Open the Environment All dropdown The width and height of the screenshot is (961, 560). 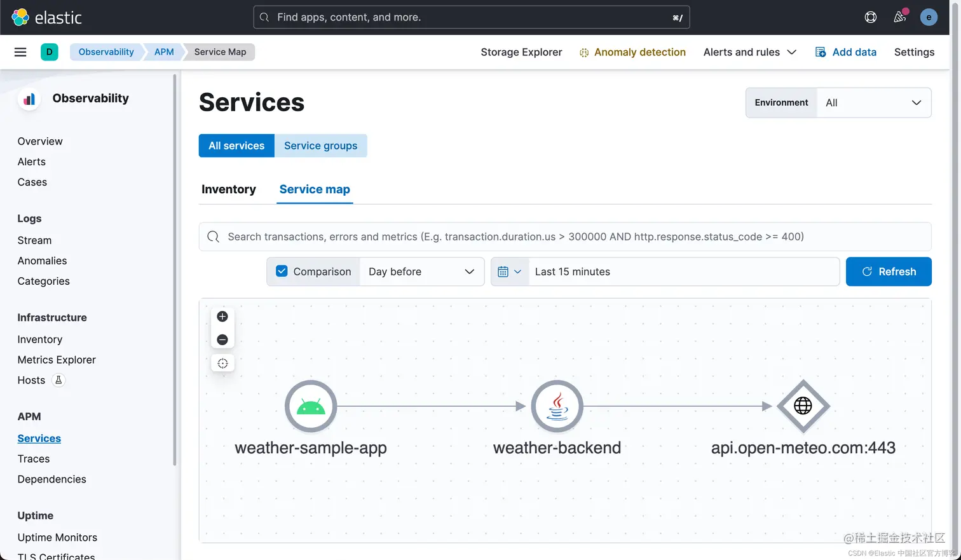click(873, 102)
